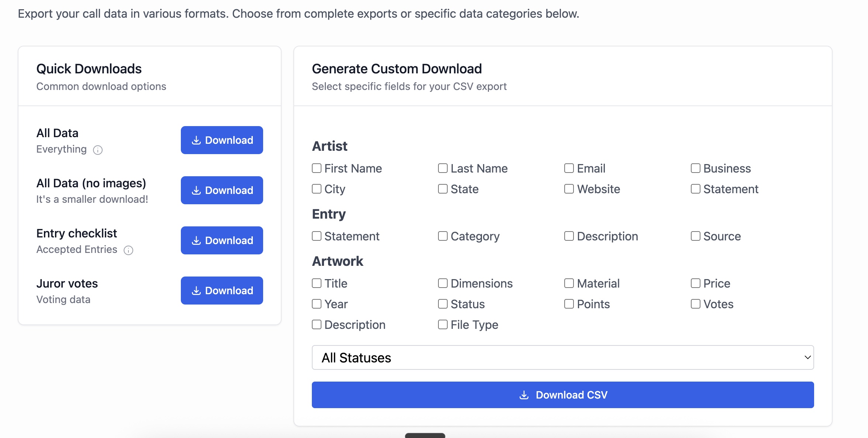The image size is (868, 438).
Task: Click the Download CSV button
Action: (562, 395)
